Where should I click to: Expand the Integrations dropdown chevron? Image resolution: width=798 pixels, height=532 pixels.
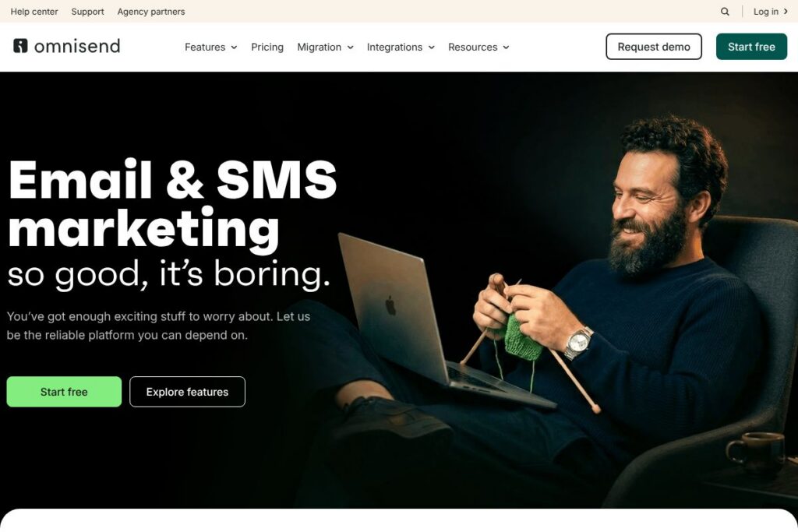pos(432,48)
